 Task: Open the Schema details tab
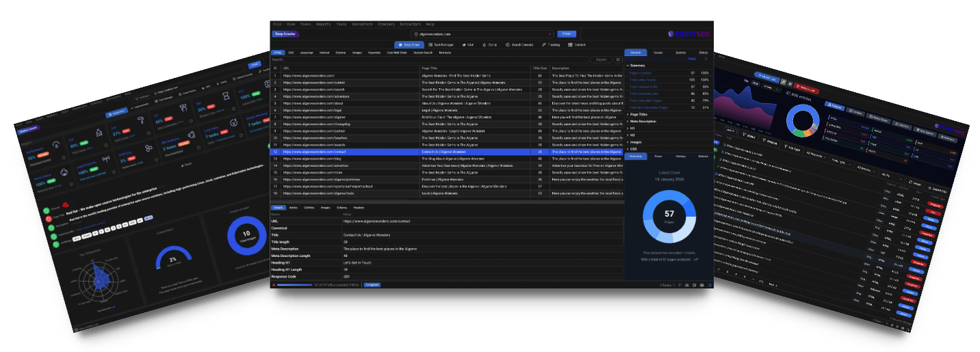pyautogui.click(x=341, y=207)
